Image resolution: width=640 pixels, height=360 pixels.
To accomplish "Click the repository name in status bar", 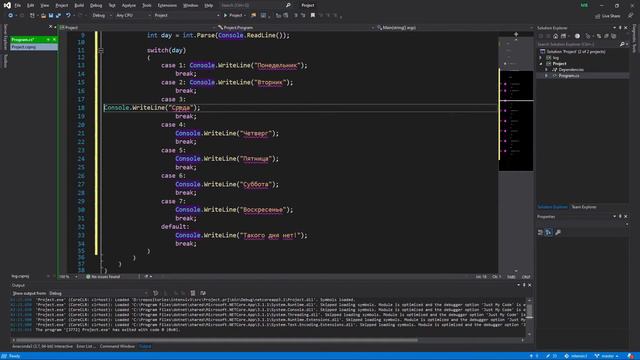I will coord(576,356).
